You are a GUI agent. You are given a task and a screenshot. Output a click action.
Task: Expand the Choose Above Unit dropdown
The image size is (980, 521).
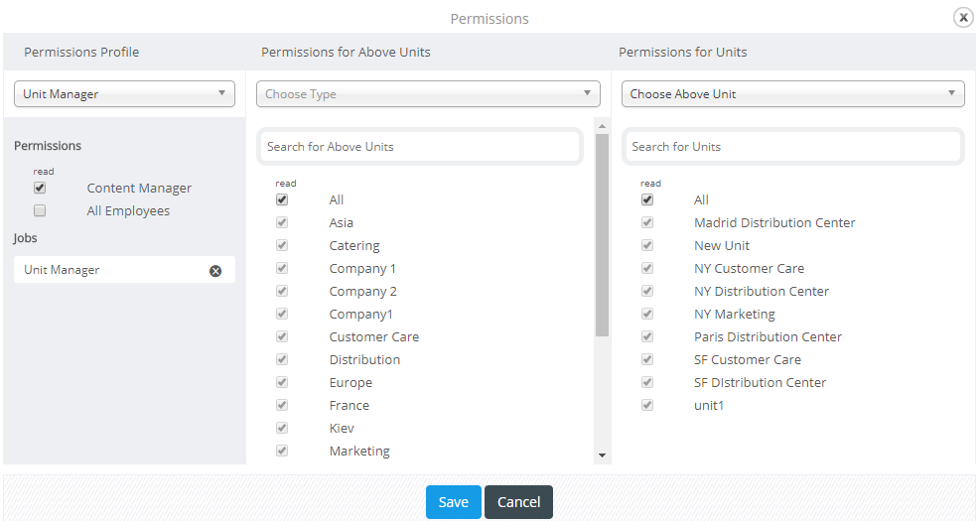793,93
